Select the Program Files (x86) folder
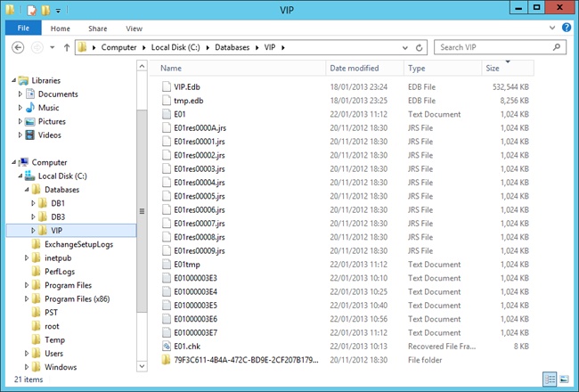 [77, 298]
